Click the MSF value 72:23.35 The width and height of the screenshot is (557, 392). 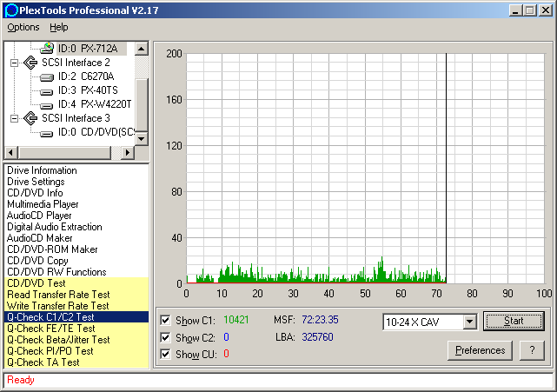coord(320,320)
